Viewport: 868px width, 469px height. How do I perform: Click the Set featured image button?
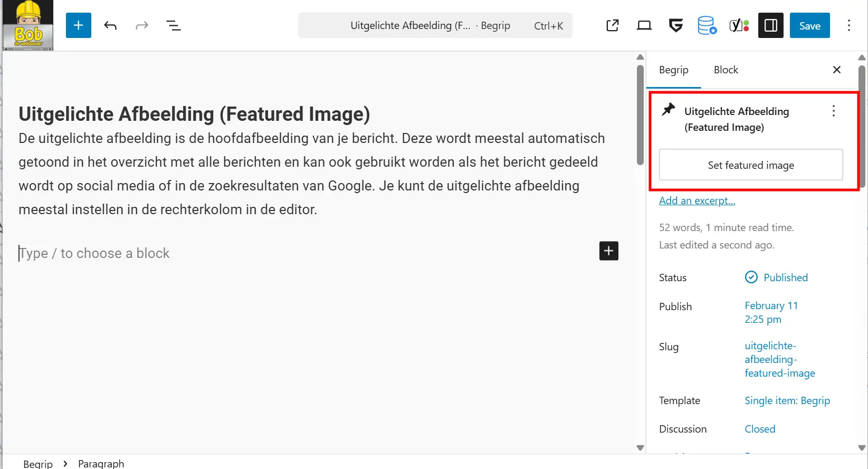tap(750, 165)
